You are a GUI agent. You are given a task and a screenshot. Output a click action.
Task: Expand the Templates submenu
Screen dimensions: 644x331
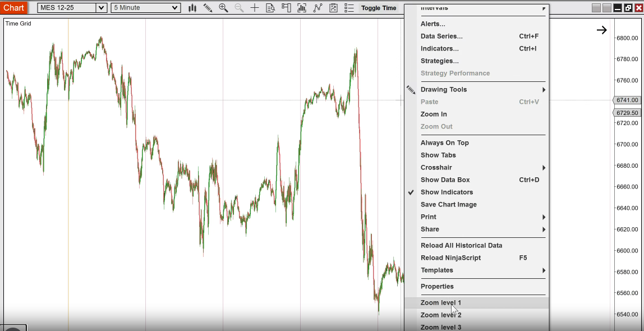476,270
